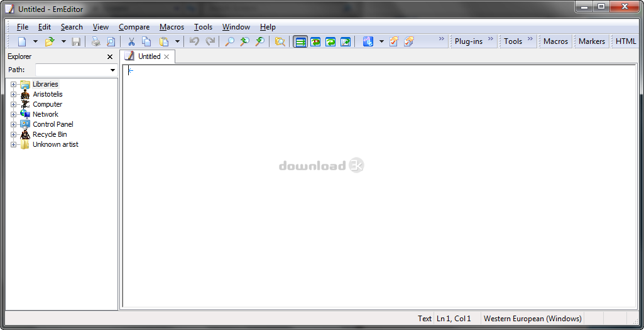Expand the Tools toolbar overflow chevron

(530, 39)
